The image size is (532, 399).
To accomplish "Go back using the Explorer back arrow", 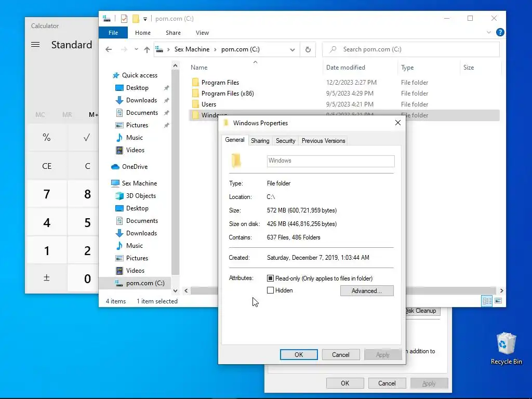I will [109, 49].
